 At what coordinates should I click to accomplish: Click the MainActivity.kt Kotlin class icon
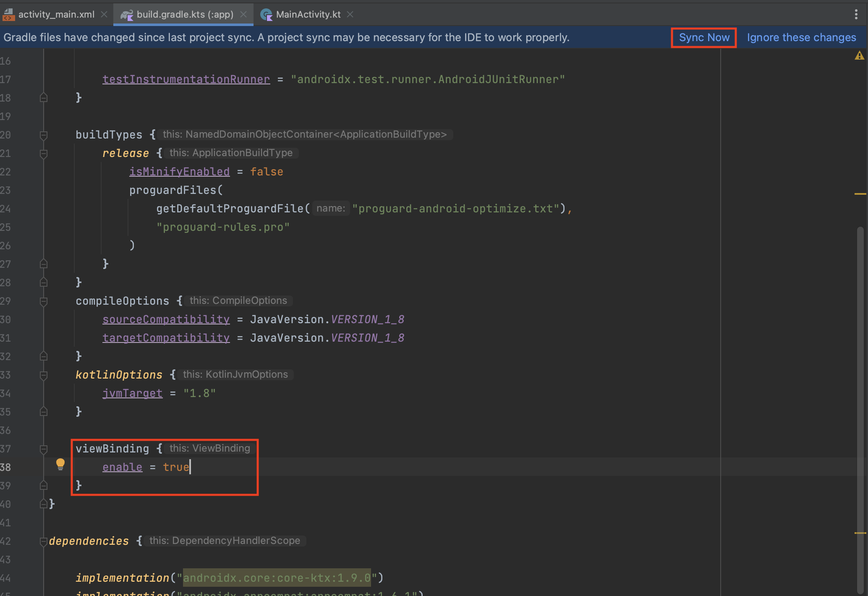pos(266,15)
